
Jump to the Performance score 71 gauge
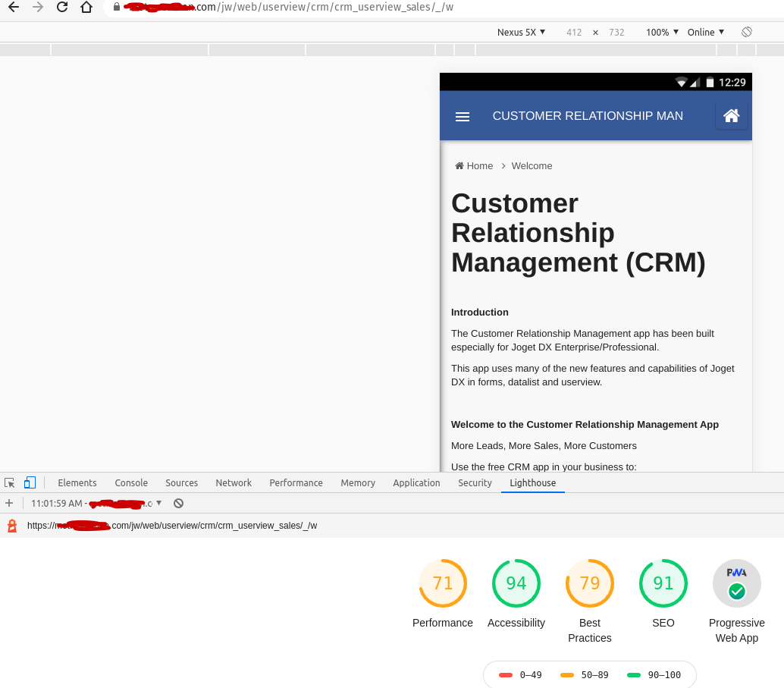pyautogui.click(x=443, y=583)
